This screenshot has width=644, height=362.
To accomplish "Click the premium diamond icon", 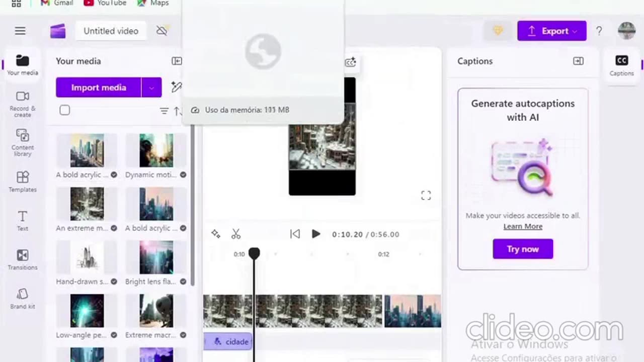I will [x=498, y=31].
